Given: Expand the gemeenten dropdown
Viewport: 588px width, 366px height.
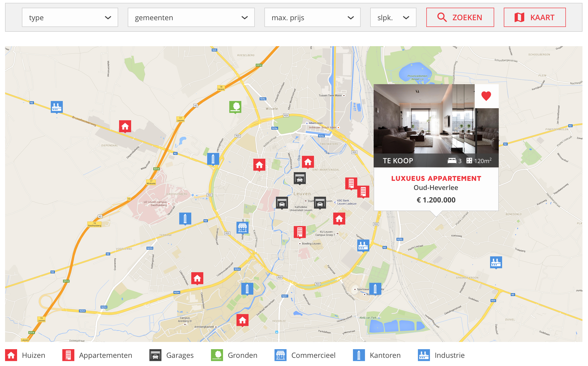Looking at the screenshot, I should (191, 17).
